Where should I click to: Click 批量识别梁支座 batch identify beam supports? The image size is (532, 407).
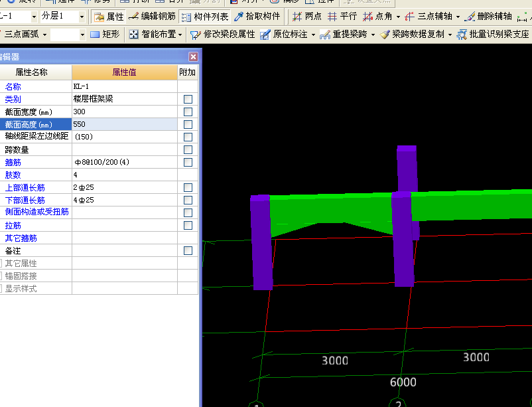493,35
